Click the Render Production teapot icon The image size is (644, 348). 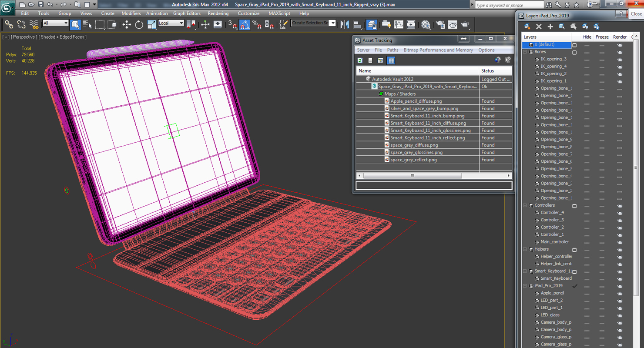(465, 24)
